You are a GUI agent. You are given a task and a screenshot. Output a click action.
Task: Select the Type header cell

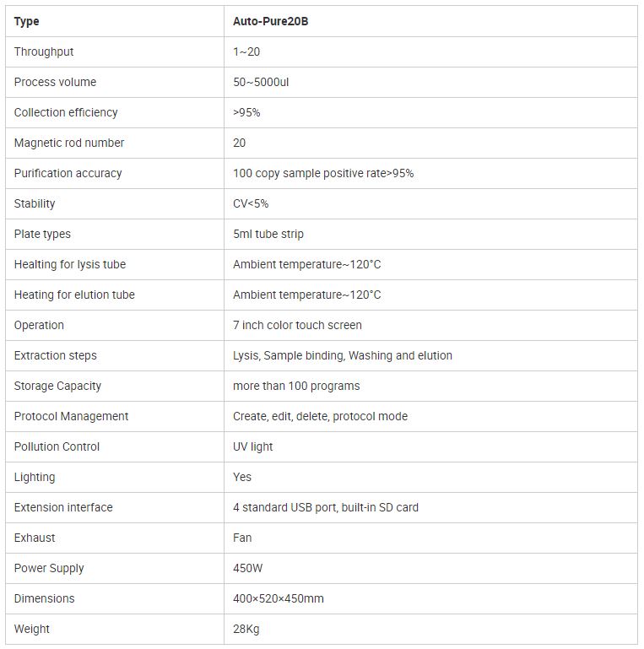coord(27,21)
